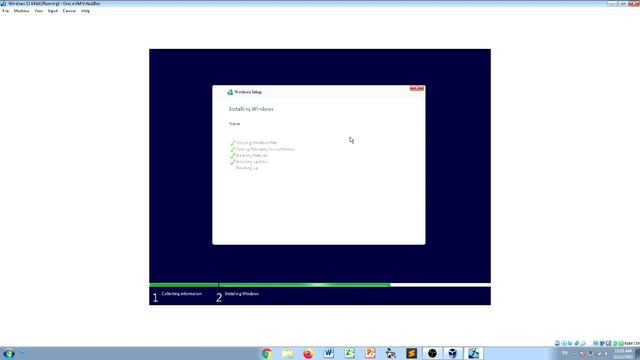Open File Explorer from the taskbar

(x=288, y=353)
